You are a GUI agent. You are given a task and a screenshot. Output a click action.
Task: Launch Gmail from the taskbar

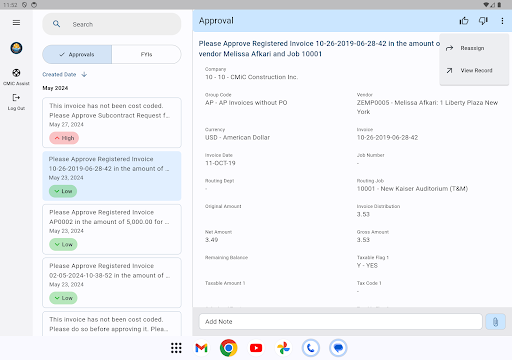201,348
